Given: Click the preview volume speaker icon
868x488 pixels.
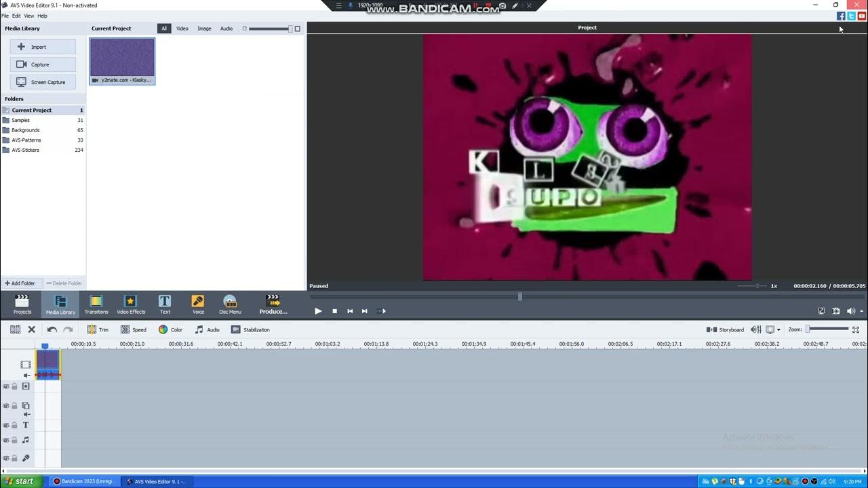Looking at the screenshot, I should pos(850,311).
